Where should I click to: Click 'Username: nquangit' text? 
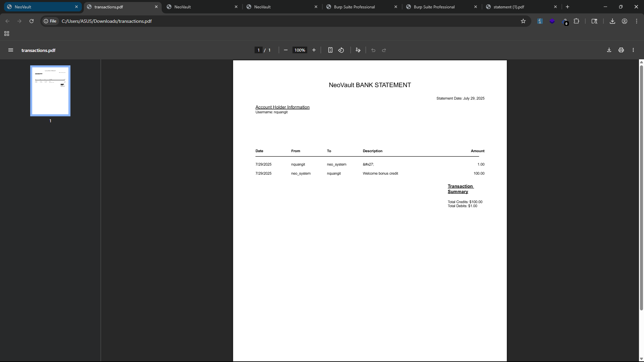coord(271,112)
